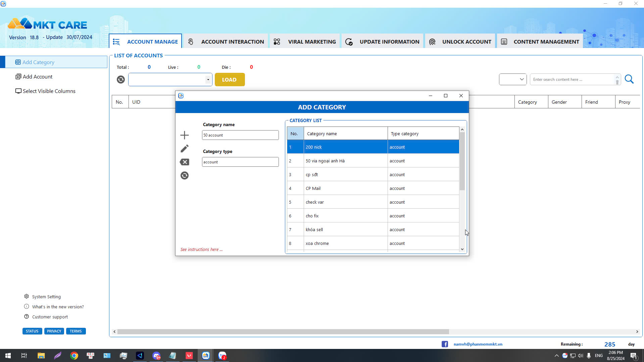Open namvh@phanmemmkt.vn link

(478, 344)
